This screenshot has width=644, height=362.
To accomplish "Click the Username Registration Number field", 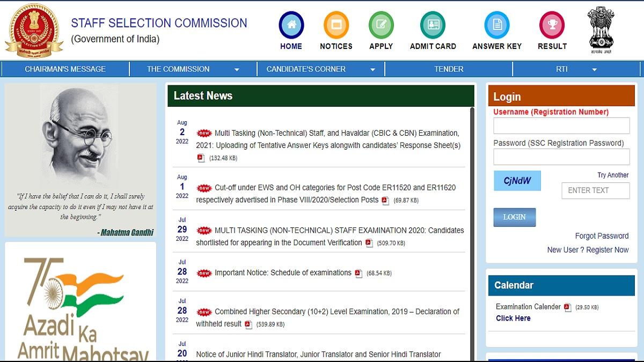I will tap(561, 125).
